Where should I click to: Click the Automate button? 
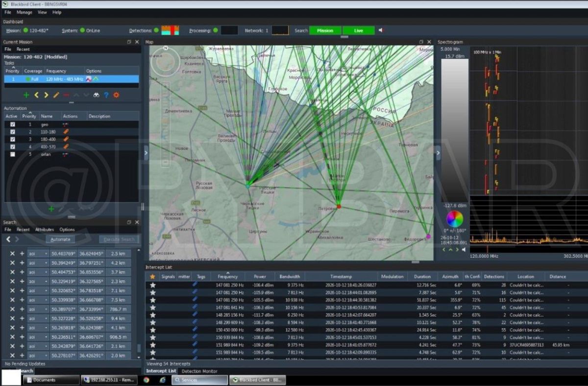(x=60, y=239)
